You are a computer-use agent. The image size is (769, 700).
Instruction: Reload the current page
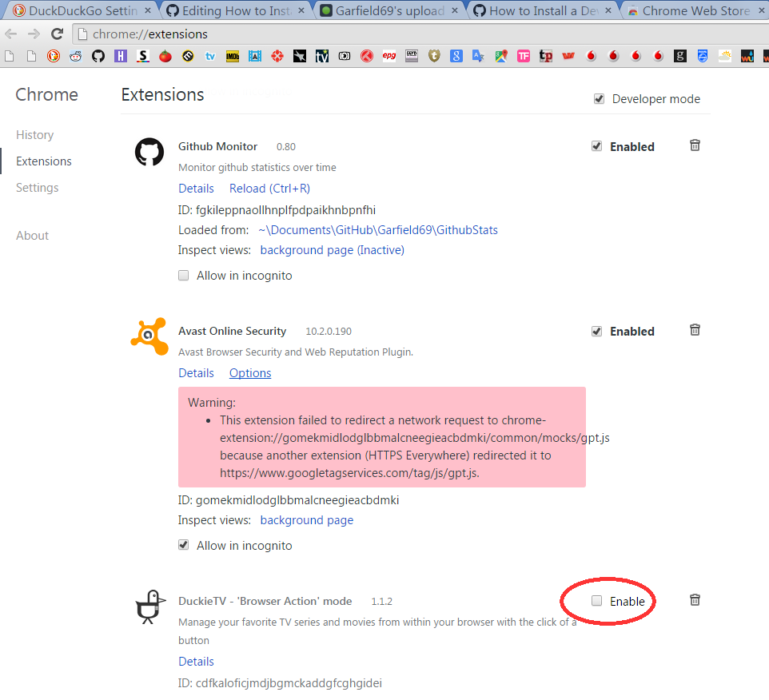point(58,34)
